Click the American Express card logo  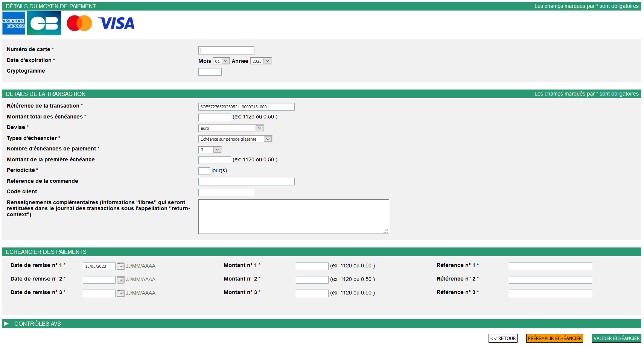click(14, 23)
